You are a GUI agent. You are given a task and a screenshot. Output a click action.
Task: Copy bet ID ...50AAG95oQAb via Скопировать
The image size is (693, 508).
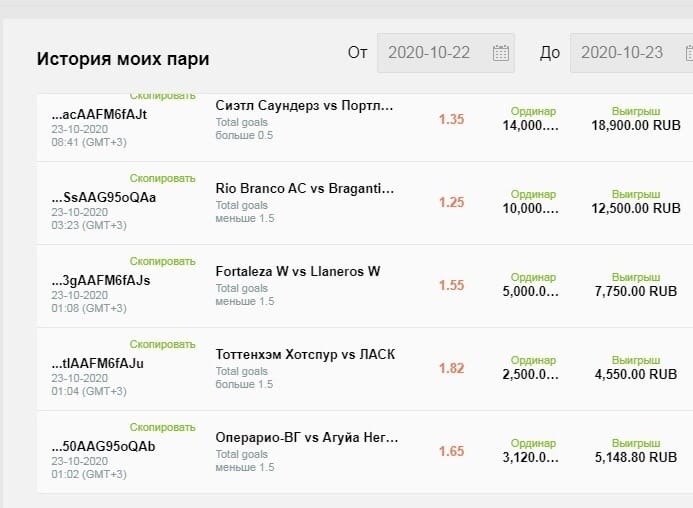click(x=162, y=428)
